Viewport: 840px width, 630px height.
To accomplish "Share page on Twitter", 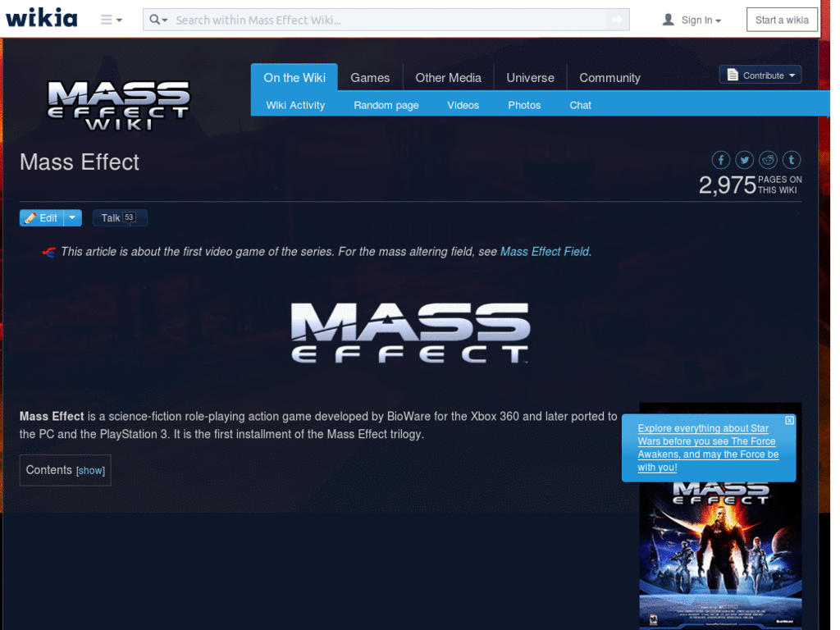I will pyautogui.click(x=744, y=160).
